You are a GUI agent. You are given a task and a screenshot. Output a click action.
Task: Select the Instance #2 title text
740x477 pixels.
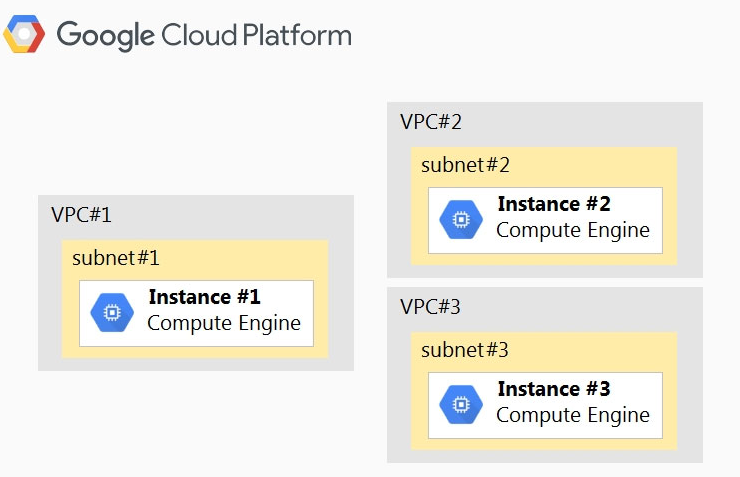tap(554, 204)
